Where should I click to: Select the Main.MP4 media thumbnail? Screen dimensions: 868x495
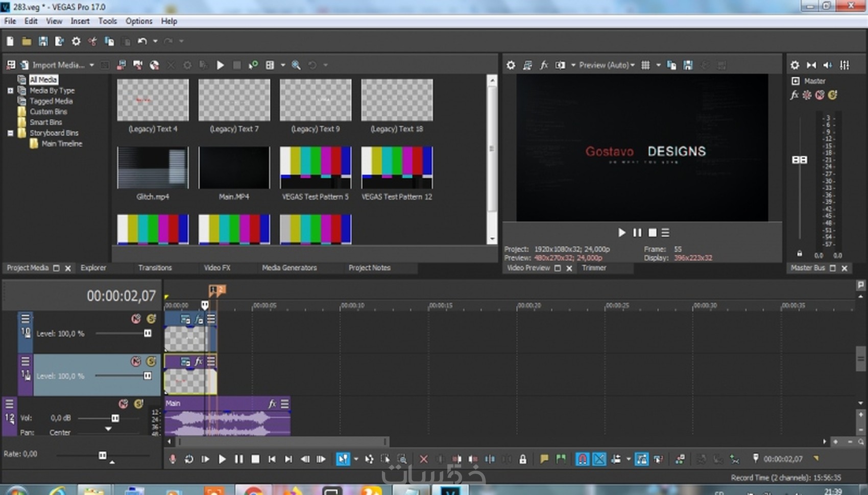click(x=234, y=168)
